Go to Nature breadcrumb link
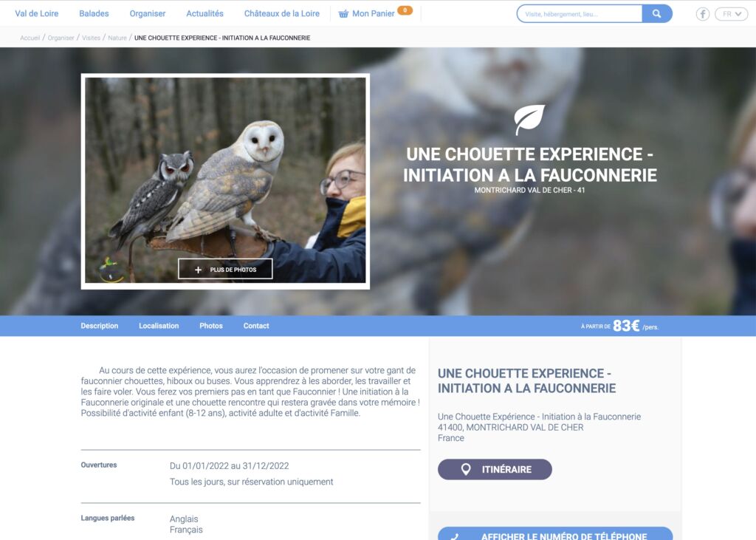The width and height of the screenshot is (756, 540). click(x=117, y=38)
